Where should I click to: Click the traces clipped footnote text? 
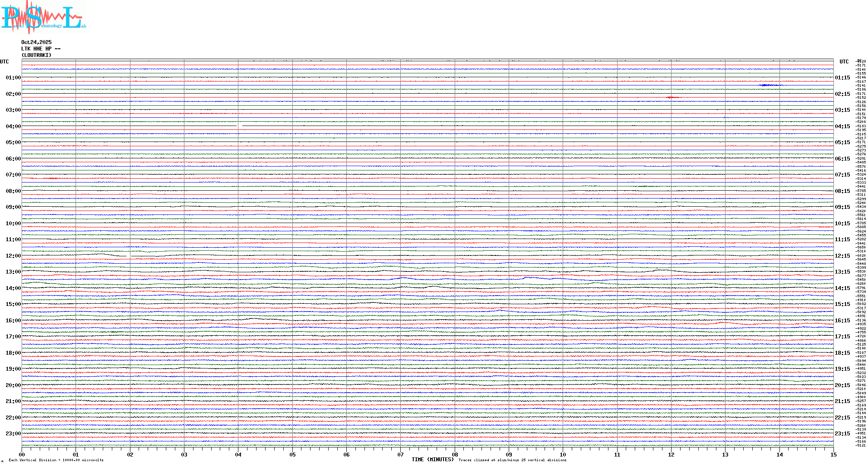[x=512, y=460]
